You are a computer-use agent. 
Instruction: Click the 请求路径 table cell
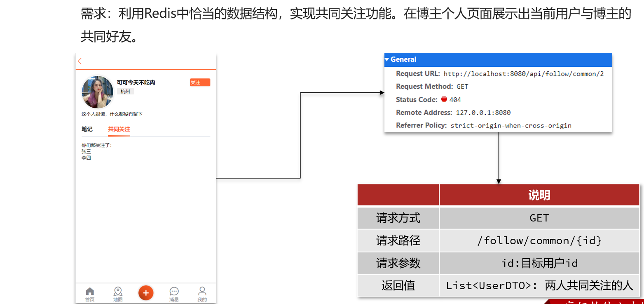[398, 240]
